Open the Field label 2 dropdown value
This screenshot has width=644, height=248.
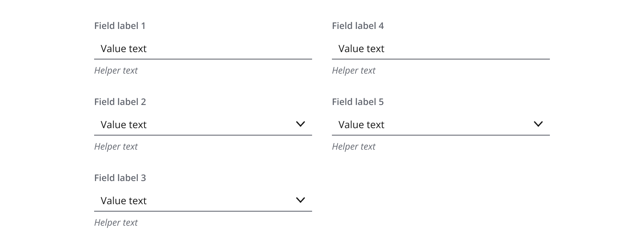124,125
